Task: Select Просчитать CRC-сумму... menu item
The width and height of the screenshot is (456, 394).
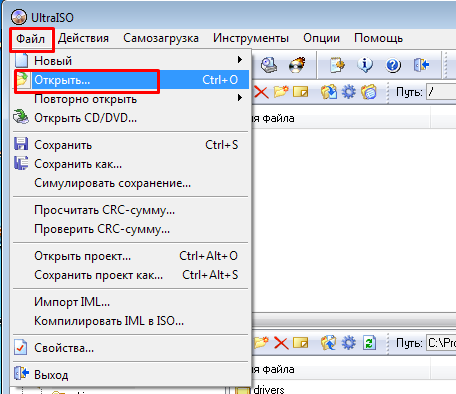Action: tap(131, 210)
